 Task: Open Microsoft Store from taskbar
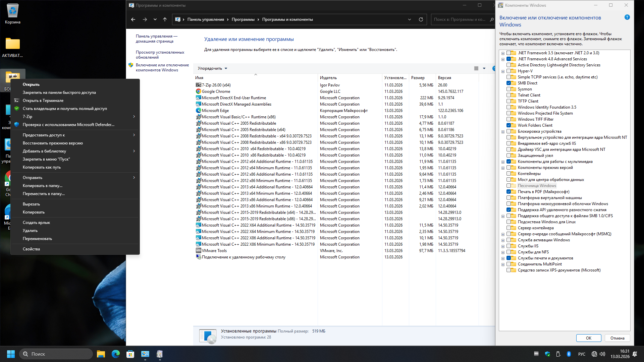pos(130,354)
